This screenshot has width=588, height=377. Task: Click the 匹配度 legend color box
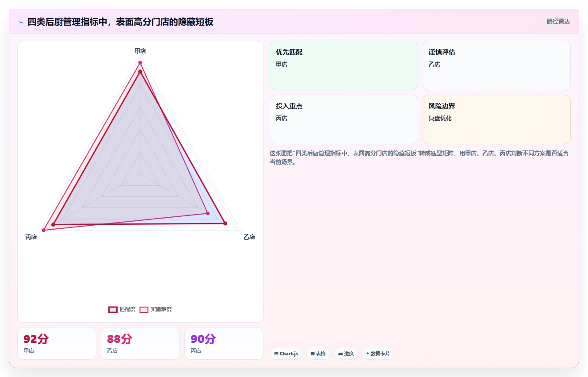pyautogui.click(x=113, y=309)
